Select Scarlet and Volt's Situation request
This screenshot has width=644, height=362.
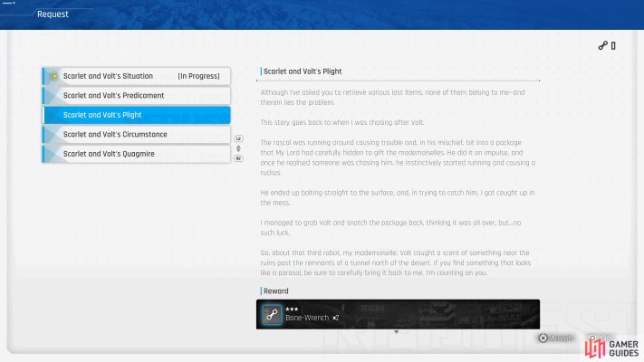click(x=137, y=76)
